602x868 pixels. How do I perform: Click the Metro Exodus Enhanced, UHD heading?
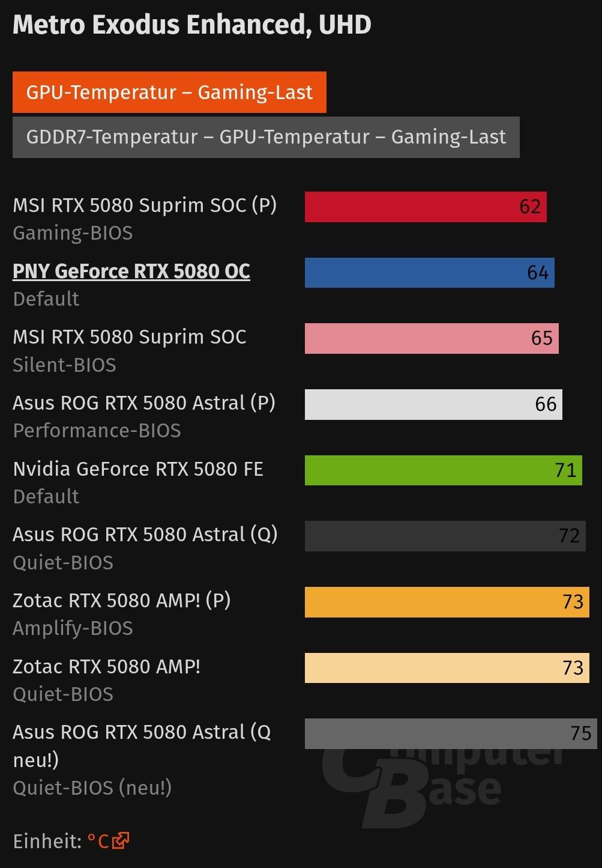pyautogui.click(x=191, y=25)
